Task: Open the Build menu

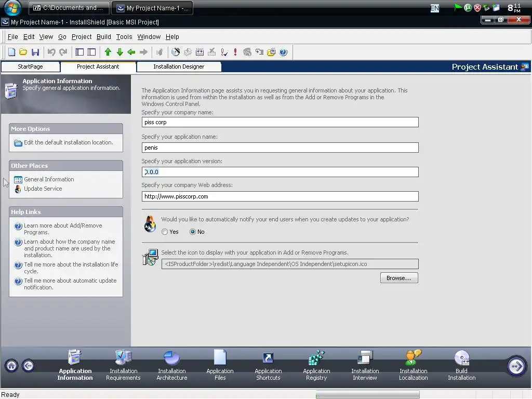Action: [x=104, y=37]
